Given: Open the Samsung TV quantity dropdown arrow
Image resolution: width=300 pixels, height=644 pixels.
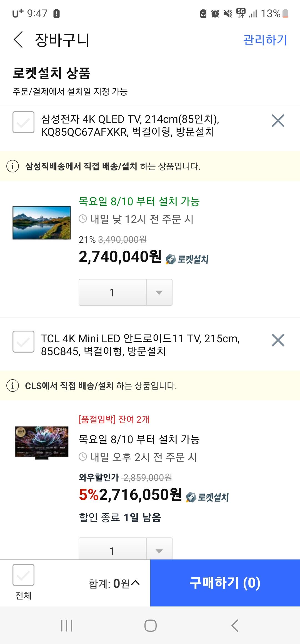Looking at the screenshot, I should (x=159, y=292).
